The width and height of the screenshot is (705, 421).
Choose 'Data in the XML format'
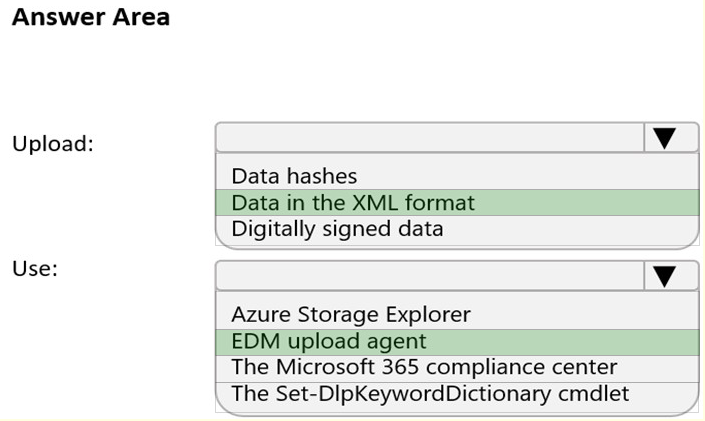tap(353, 203)
